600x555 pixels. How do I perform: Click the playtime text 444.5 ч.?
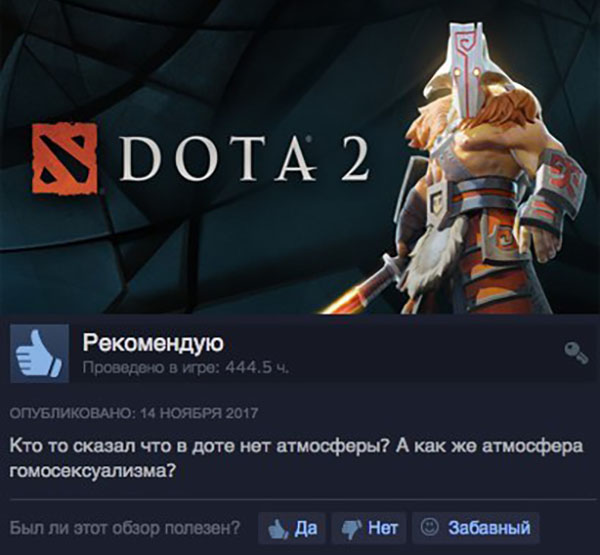click(257, 368)
